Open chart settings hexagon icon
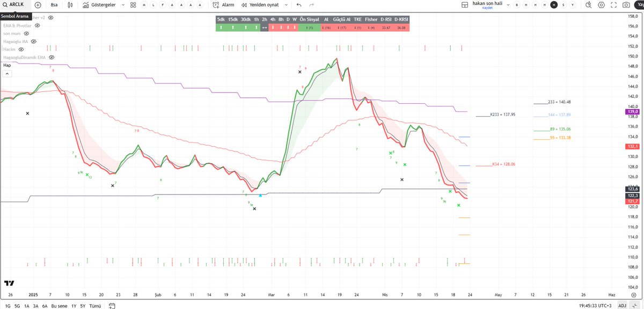Image resolution: width=644 pixels, height=309 pixels. point(601,5)
